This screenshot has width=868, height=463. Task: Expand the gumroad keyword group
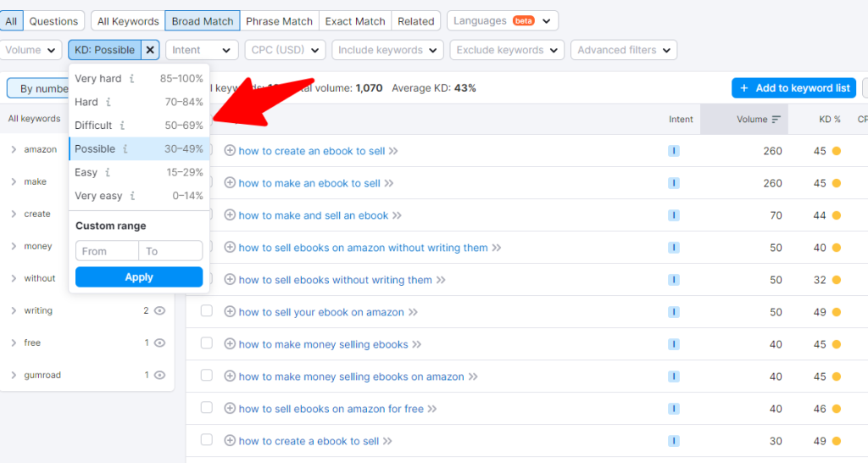pos(14,375)
